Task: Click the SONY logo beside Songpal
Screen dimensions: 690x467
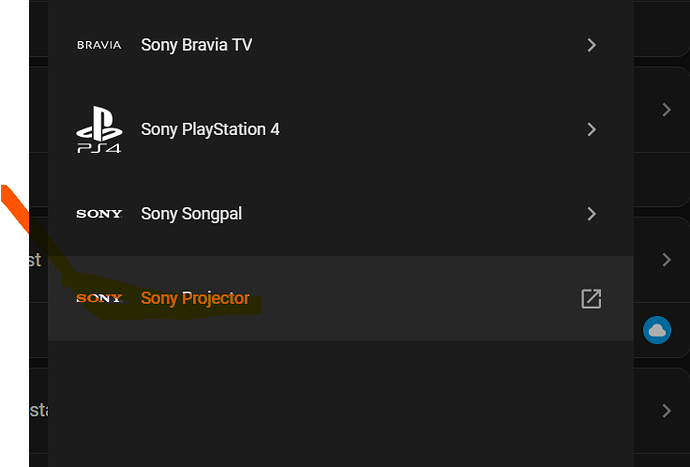Action: click(x=99, y=214)
